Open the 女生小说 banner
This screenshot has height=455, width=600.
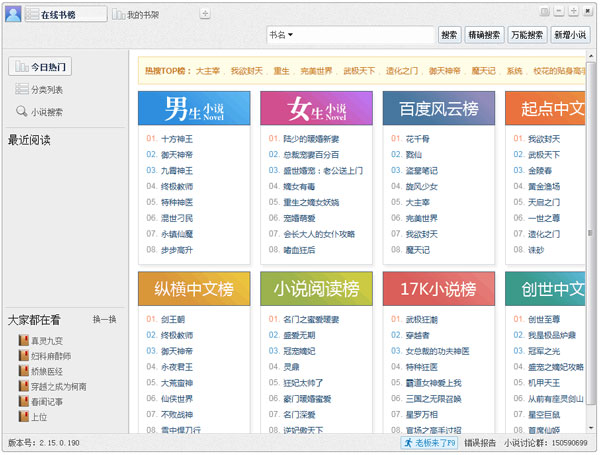[316, 108]
